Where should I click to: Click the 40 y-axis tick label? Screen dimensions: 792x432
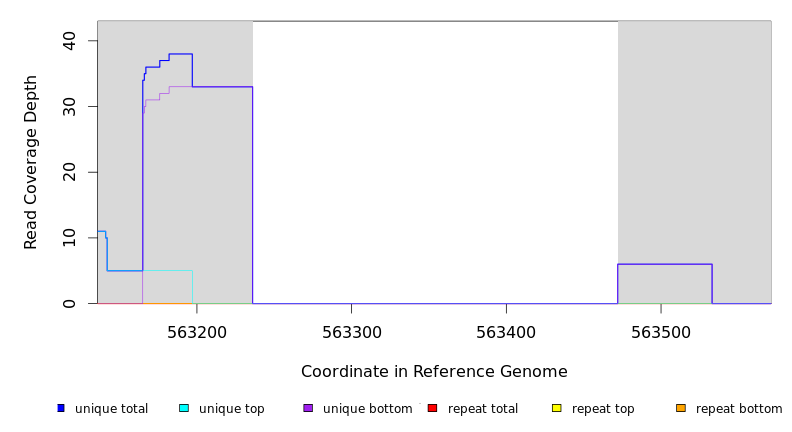[x=69, y=40]
